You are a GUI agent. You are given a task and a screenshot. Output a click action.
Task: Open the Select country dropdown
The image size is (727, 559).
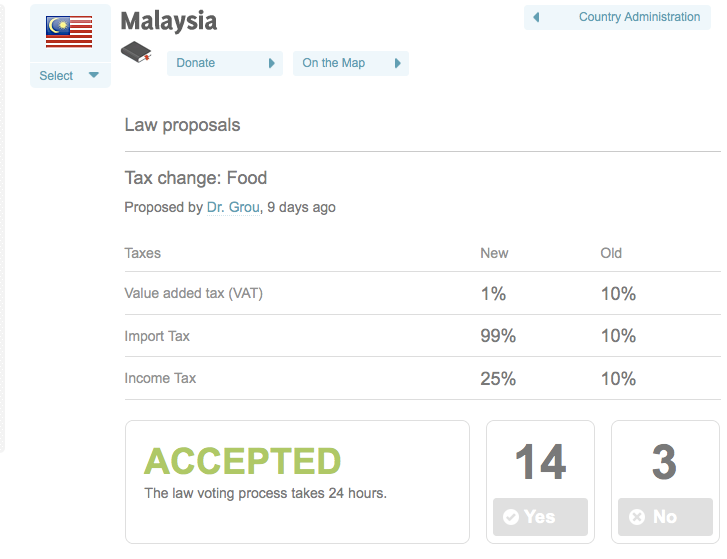(69, 75)
